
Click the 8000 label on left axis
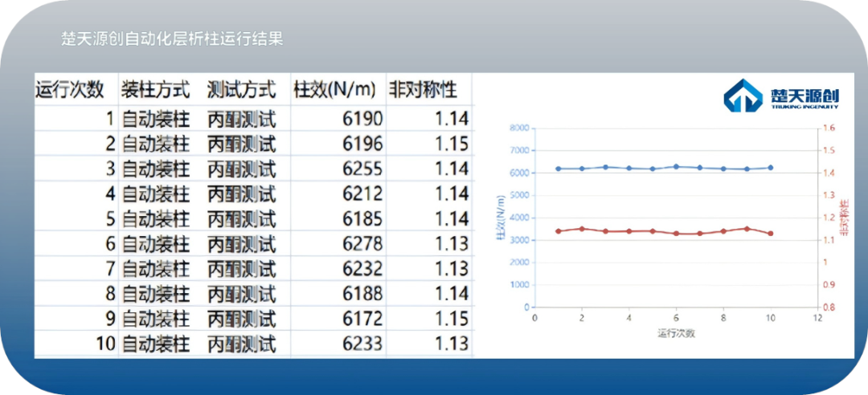520,128
